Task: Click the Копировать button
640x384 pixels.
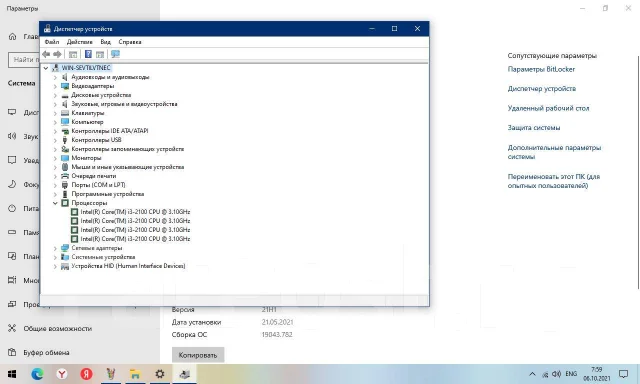Action: tap(198, 355)
